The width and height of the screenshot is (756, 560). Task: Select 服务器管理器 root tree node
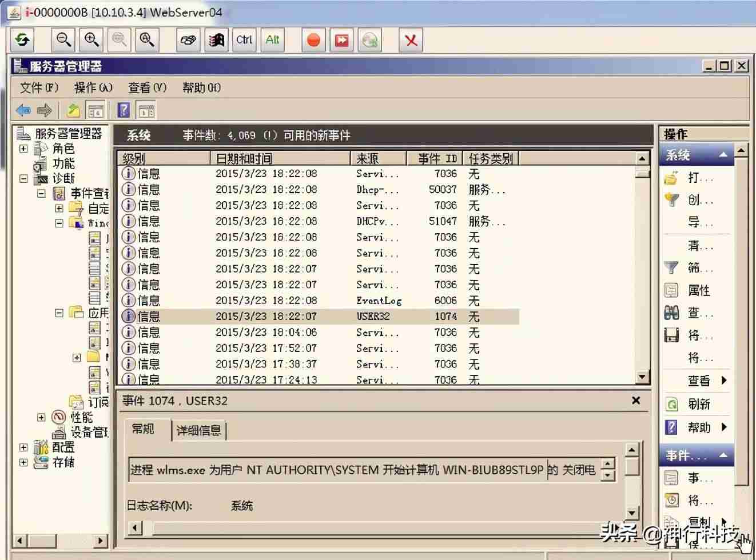point(69,134)
